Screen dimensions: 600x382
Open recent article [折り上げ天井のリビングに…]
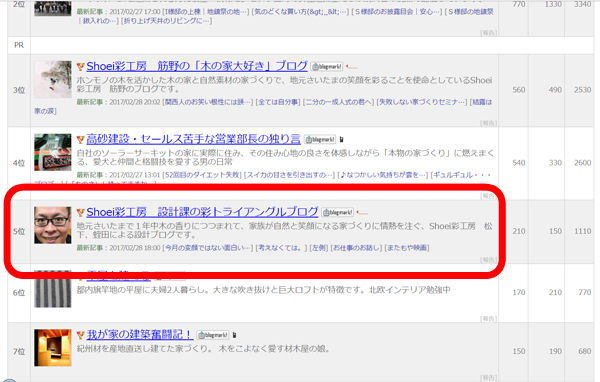pyautogui.click(x=166, y=21)
